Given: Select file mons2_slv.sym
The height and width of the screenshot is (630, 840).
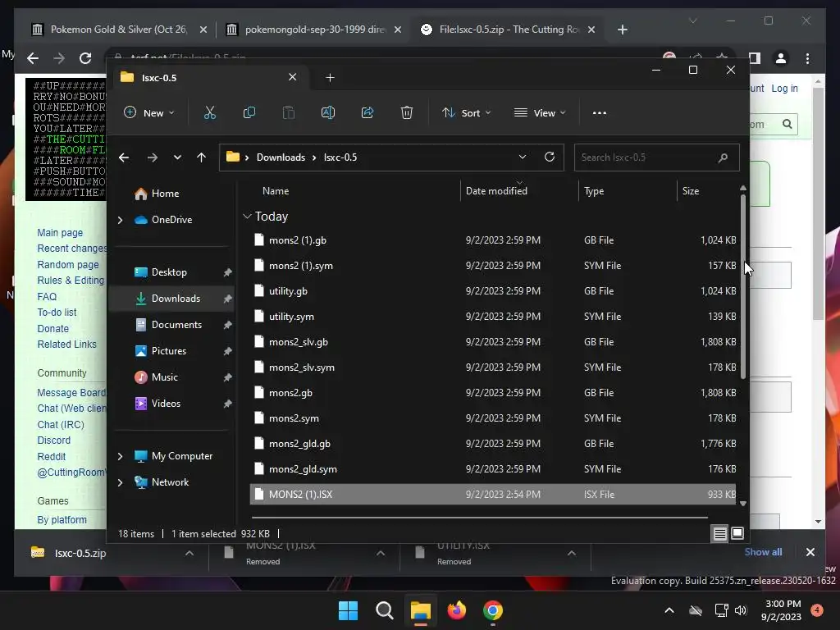Looking at the screenshot, I should pyautogui.click(x=493, y=367).
